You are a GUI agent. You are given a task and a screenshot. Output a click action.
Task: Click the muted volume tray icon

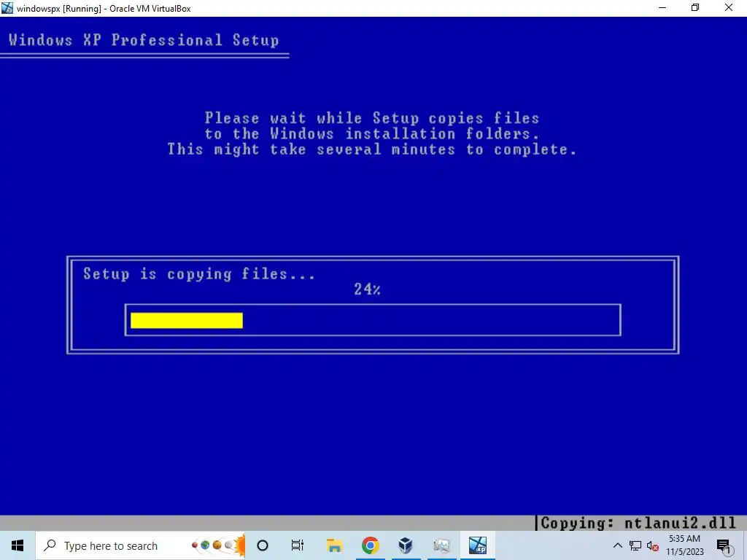(653, 546)
